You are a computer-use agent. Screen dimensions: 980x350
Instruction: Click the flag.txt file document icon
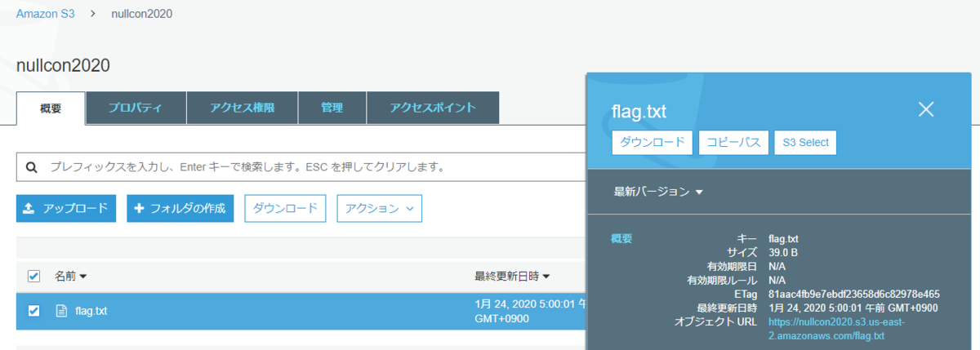(x=60, y=310)
